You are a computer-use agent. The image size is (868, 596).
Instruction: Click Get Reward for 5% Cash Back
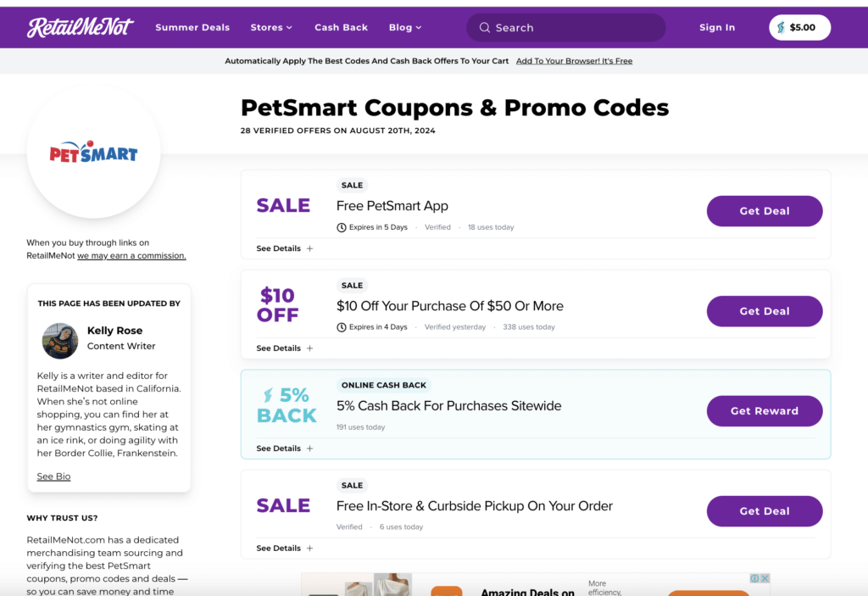tap(764, 411)
